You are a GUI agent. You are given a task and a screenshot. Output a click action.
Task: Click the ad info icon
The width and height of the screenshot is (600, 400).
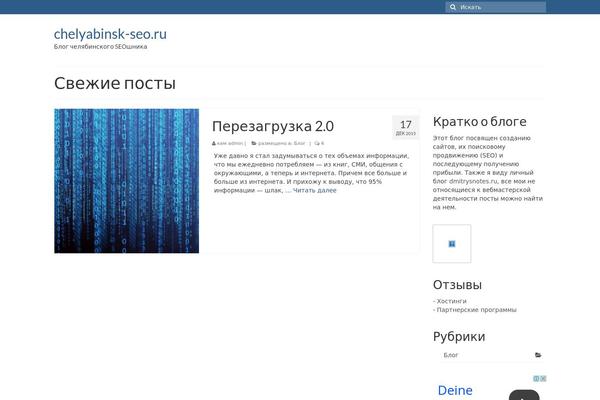[536, 379]
